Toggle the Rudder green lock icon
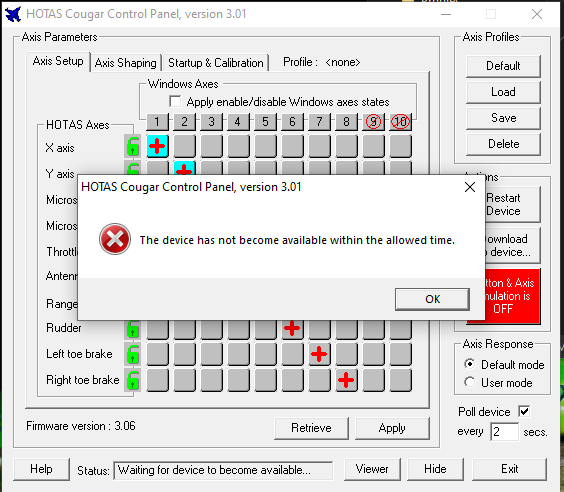Image resolution: width=564 pixels, height=492 pixels. [132, 329]
